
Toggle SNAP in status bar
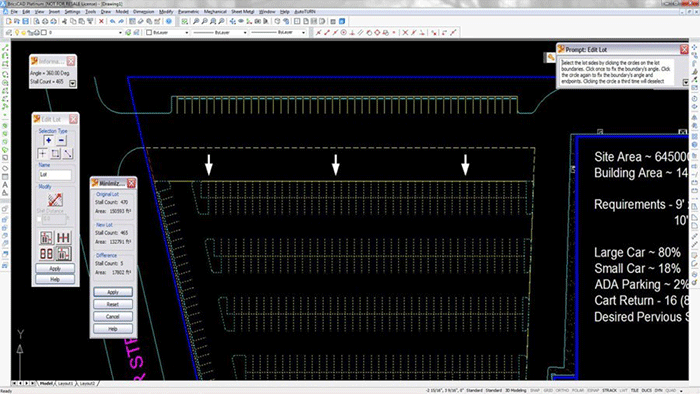[x=535, y=390]
